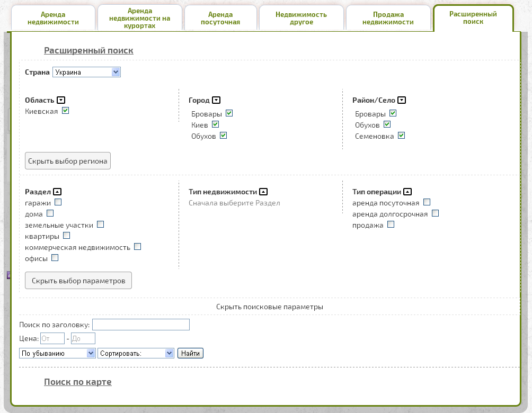
Task: Collapse the Область list arrow icon
Action: pyautogui.click(x=61, y=100)
